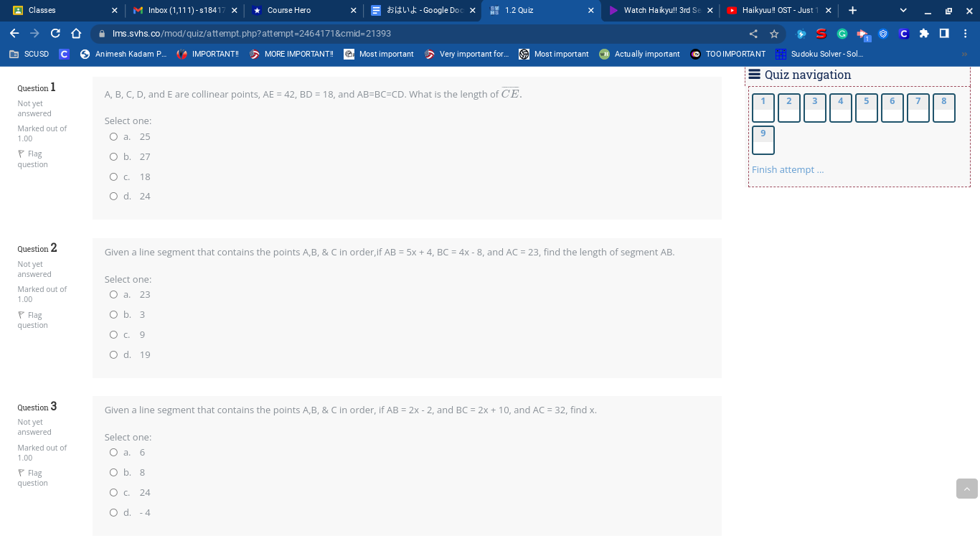
Task: Open the blue shield extension
Action: (x=883, y=34)
